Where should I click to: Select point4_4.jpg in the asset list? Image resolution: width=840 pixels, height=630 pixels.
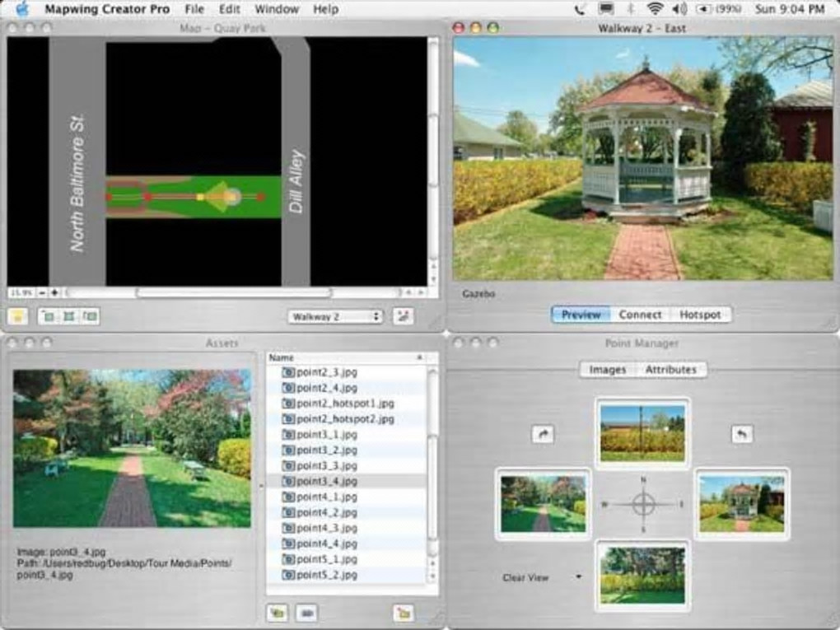(347, 544)
